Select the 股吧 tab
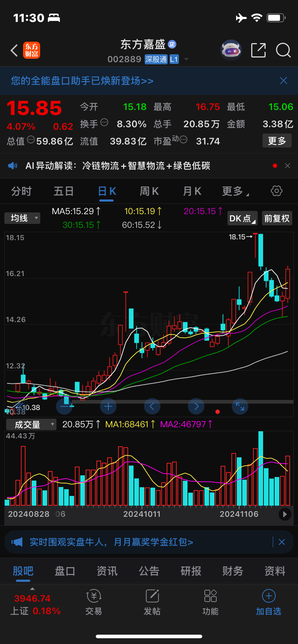The image size is (298, 644). [x=23, y=571]
